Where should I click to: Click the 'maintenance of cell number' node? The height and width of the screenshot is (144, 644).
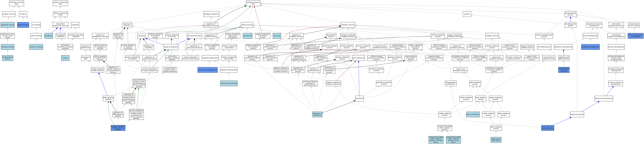[634, 25]
